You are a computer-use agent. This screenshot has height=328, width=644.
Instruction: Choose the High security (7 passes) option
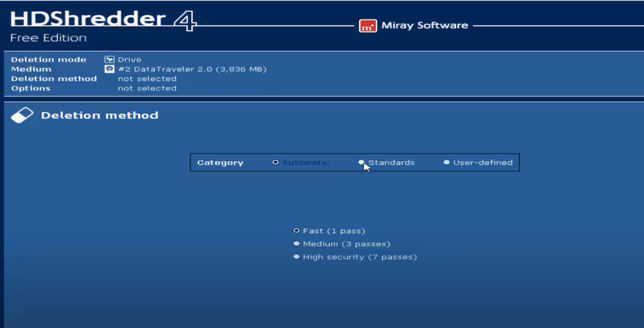click(296, 257)
